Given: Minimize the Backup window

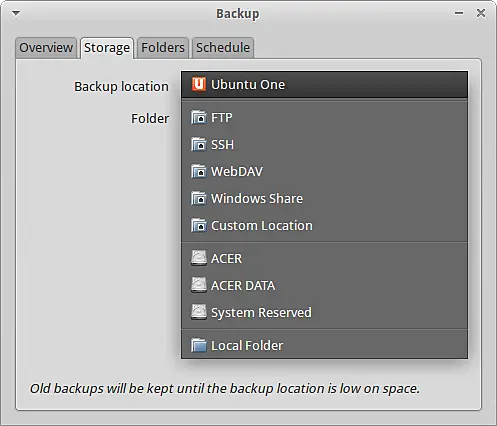Looking at the screenshot, I should (x=459, y=13).
